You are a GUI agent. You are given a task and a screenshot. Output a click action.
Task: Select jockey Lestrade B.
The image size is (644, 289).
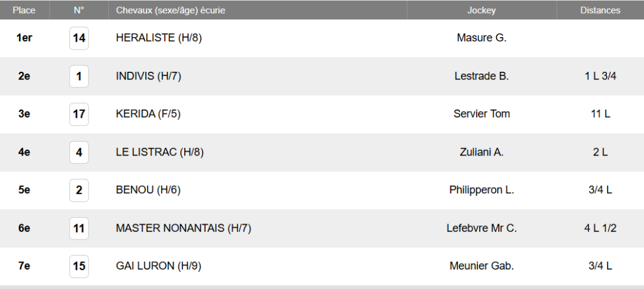pos(482,76)
